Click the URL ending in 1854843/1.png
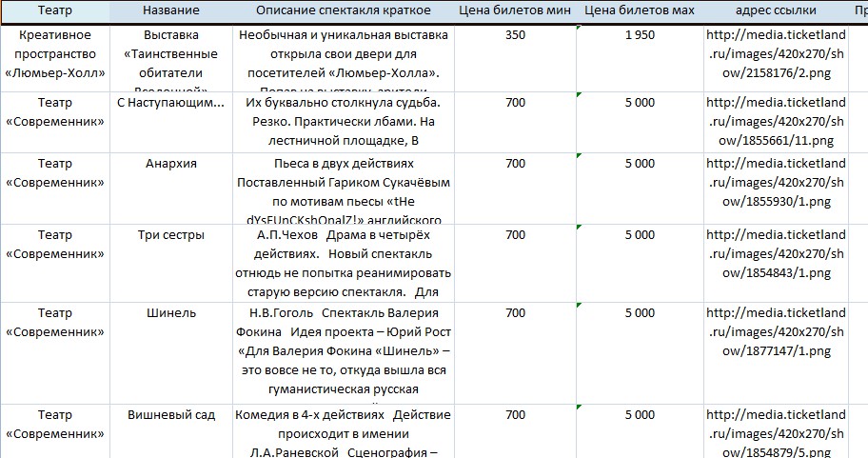 point(776,263)
